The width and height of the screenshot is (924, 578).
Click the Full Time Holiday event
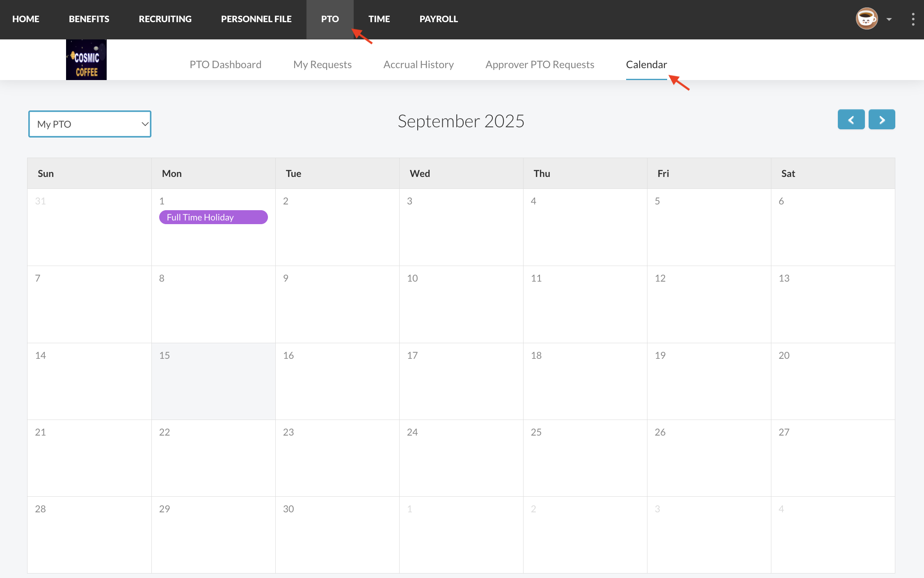(213, 217)
